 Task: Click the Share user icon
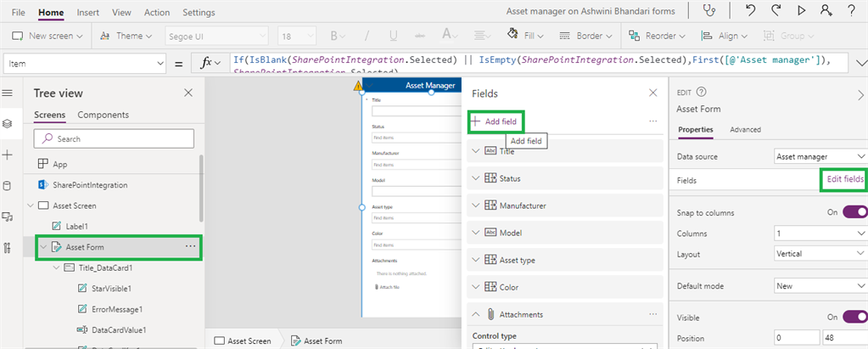point(826,10)
